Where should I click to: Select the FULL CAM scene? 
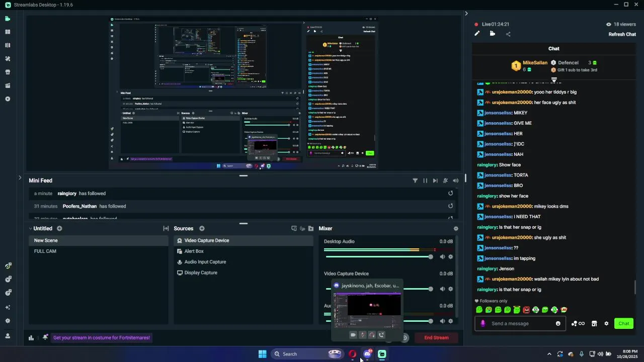(99, 251)
